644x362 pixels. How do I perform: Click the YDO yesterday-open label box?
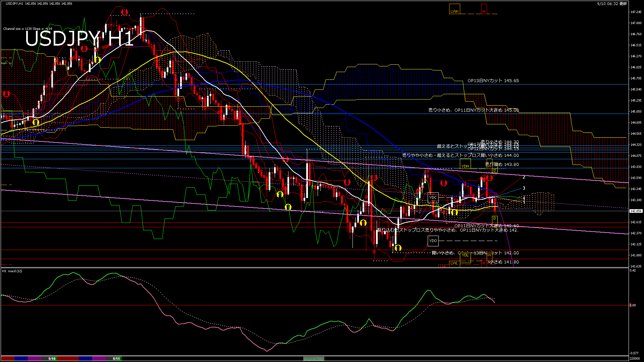433,241
